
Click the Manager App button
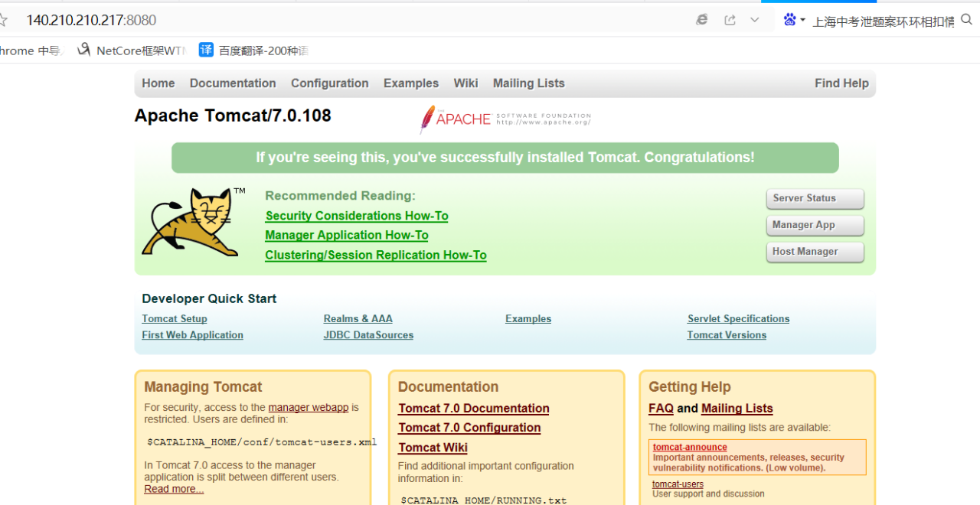(x=815, y=225)
